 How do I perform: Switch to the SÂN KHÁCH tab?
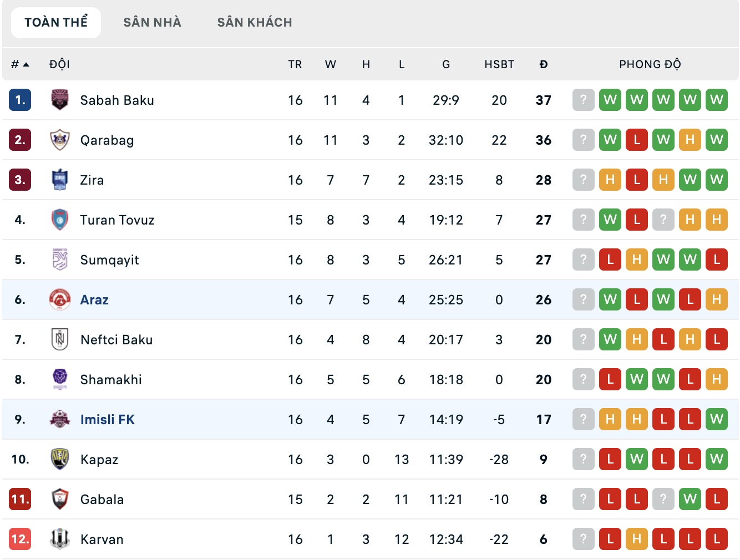255,23
